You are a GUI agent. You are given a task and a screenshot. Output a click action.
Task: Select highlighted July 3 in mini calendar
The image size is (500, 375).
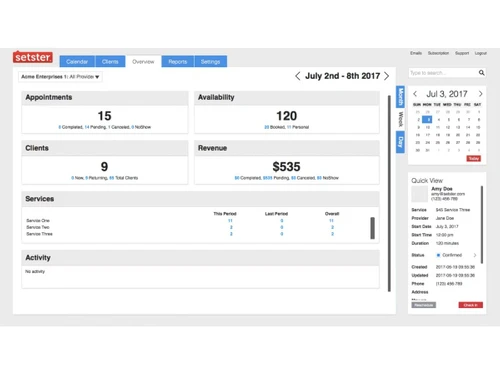pyautogui.click(x=427, y=119)
